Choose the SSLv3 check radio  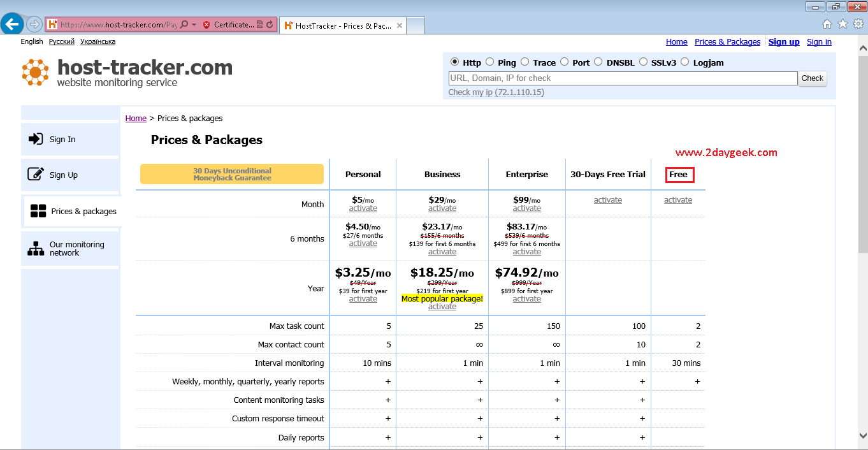[643, 62]
